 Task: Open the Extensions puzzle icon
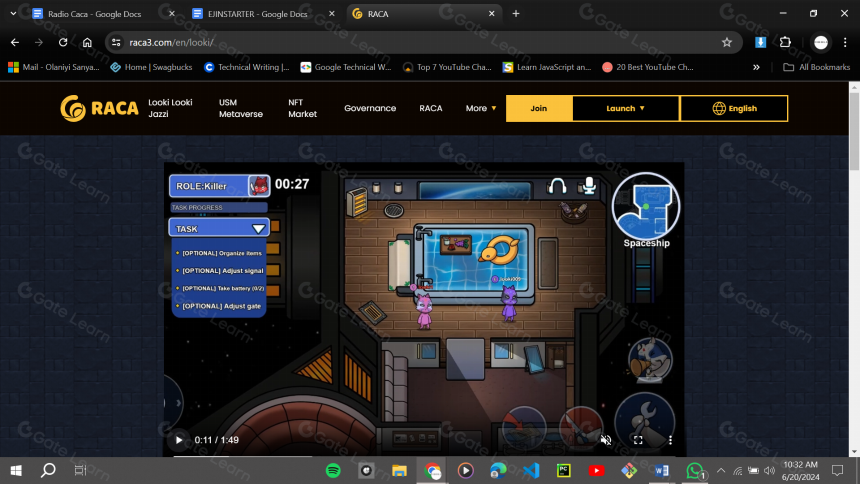[785, 42]
